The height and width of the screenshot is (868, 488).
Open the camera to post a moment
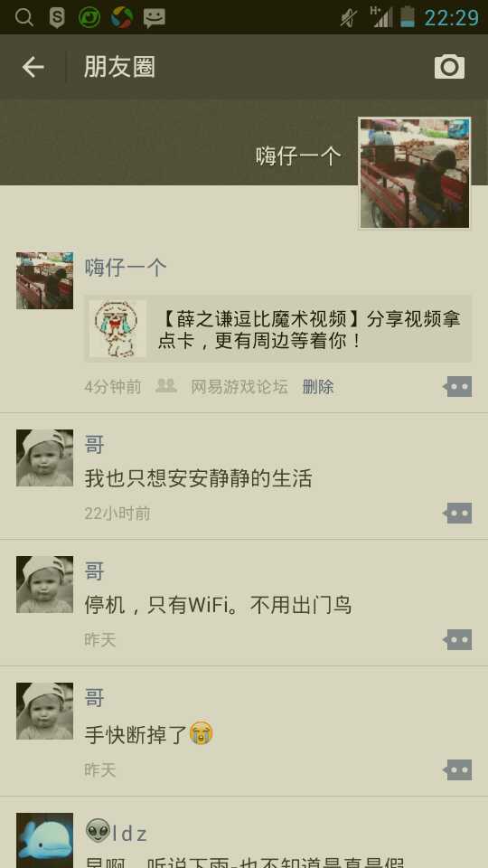[x=449, y=67]
